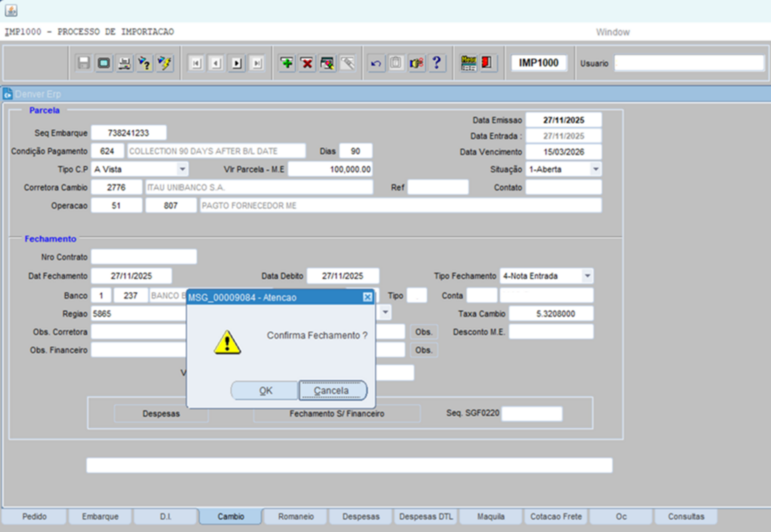Screen dimensions: 771x532
Task: Confirm Fechamento by pressing OK
Action: click(265, 390)
